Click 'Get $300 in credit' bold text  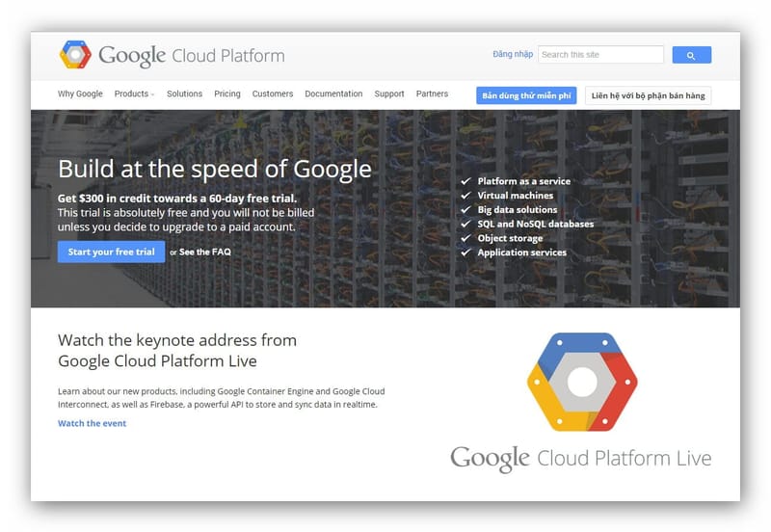click(x=177, y=199)
